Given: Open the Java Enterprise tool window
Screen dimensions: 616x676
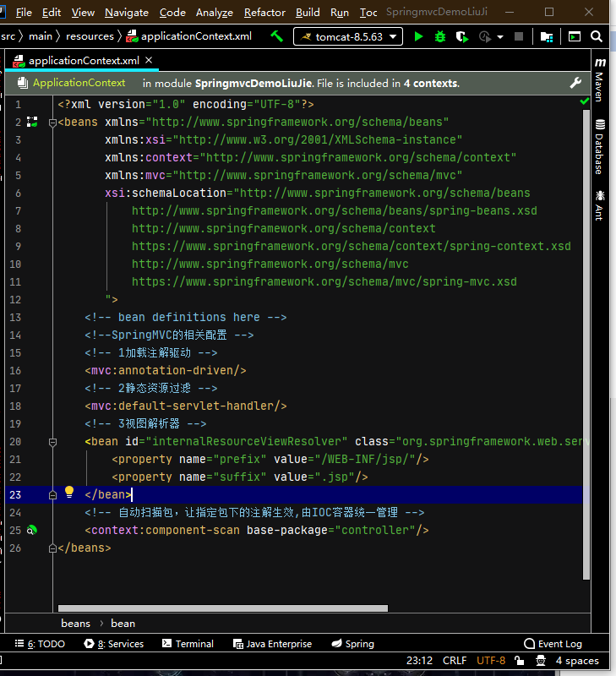Looking at the screenshot, I should tap(272, 644).
